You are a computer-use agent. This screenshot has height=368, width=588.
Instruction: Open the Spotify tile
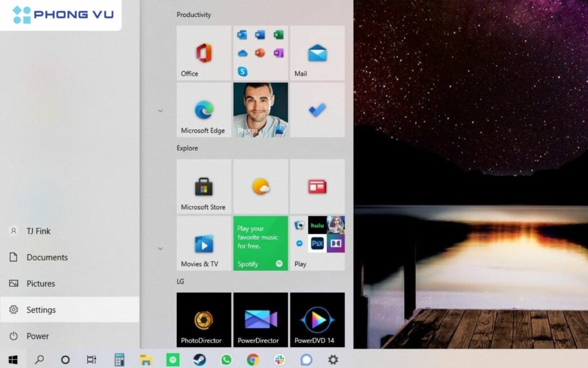click(261, 243)
